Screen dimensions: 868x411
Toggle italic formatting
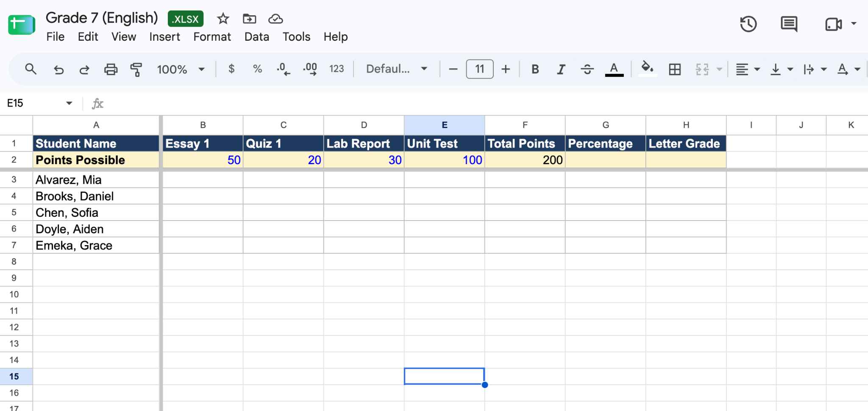pyautogui.click(x=561, y=69)
